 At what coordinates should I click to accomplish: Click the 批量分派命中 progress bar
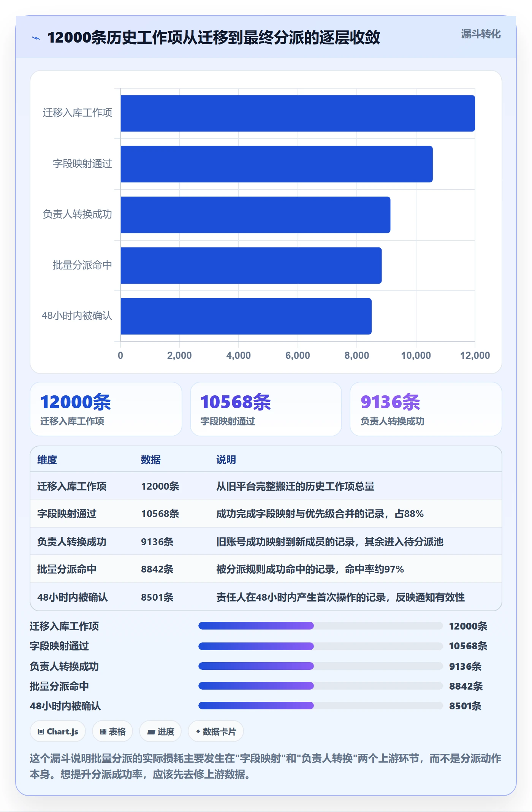(321, 686)
